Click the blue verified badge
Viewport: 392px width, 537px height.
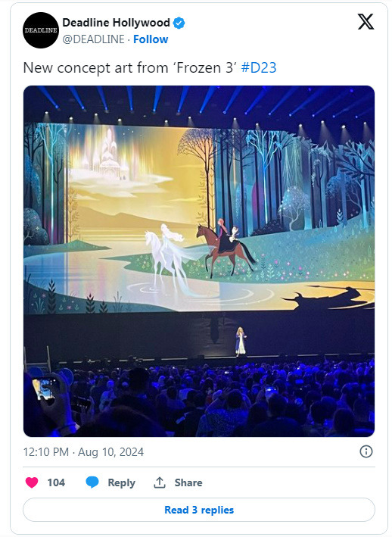coord(179,23)
